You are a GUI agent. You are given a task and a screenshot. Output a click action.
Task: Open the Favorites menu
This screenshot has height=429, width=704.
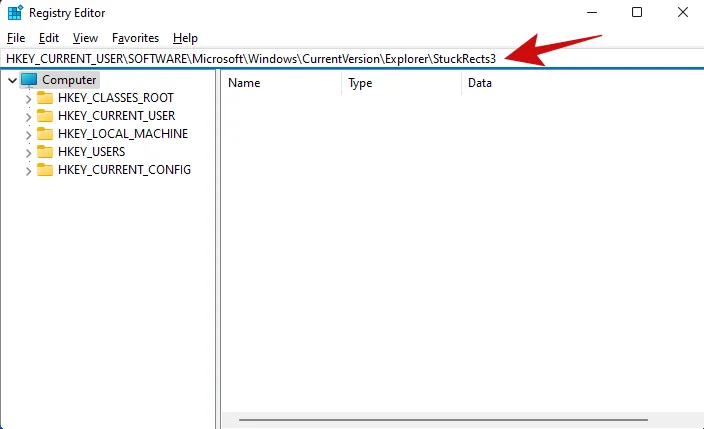pyautogui.click(x=135, y=38)
